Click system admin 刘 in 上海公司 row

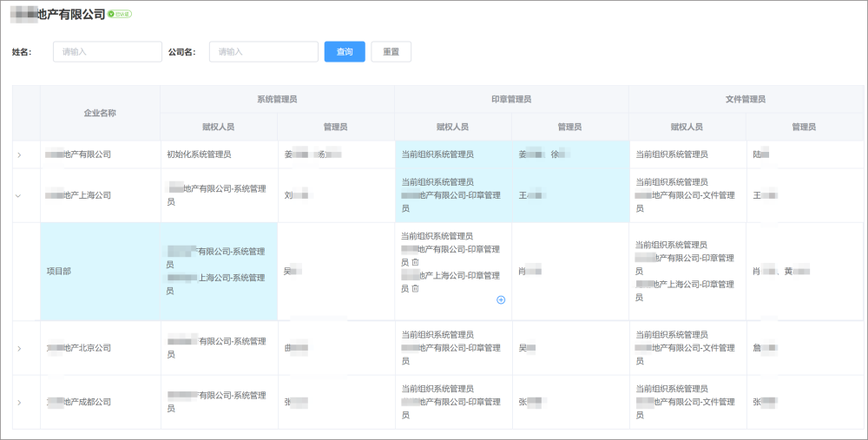click(297, 195)
